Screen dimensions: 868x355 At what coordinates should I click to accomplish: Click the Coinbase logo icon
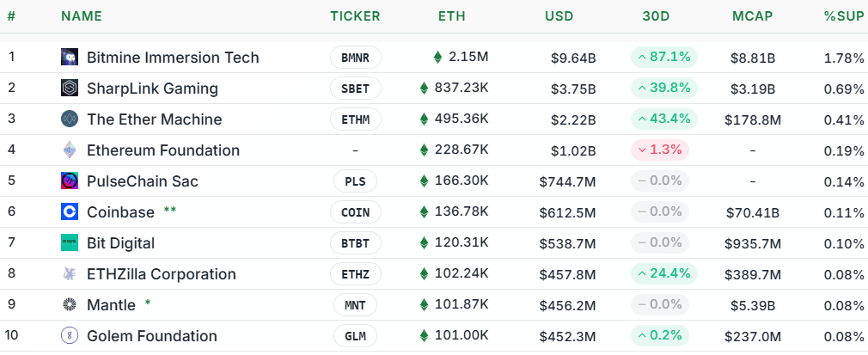70,212
